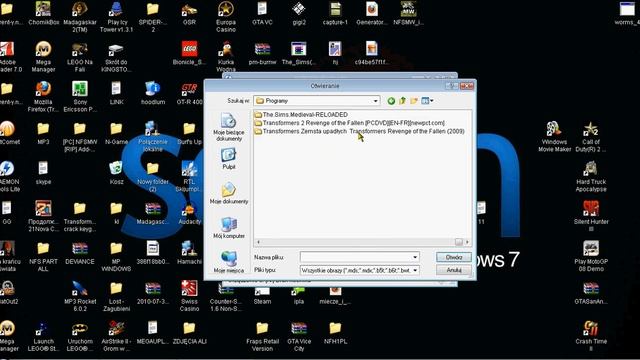This screenshot has height=360, width=640.
Task: Open Moje miejsca in places bar
Action: point(229,262)
